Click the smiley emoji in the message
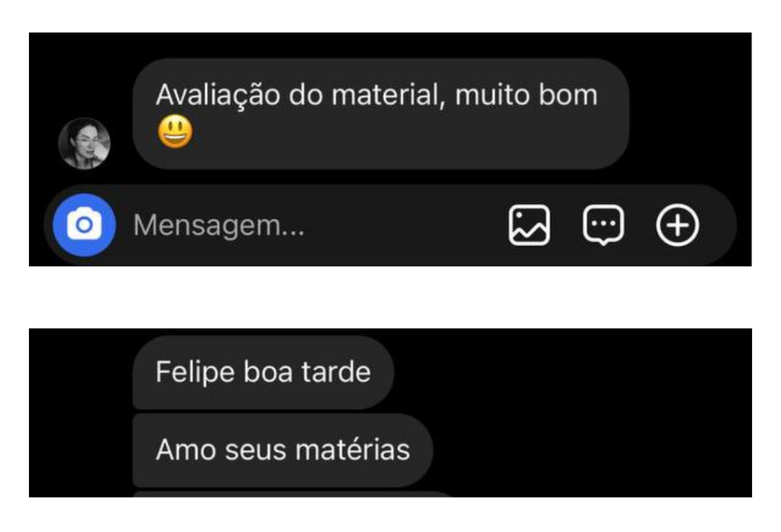Screen dimensions: 781x532 coord(175,132)
